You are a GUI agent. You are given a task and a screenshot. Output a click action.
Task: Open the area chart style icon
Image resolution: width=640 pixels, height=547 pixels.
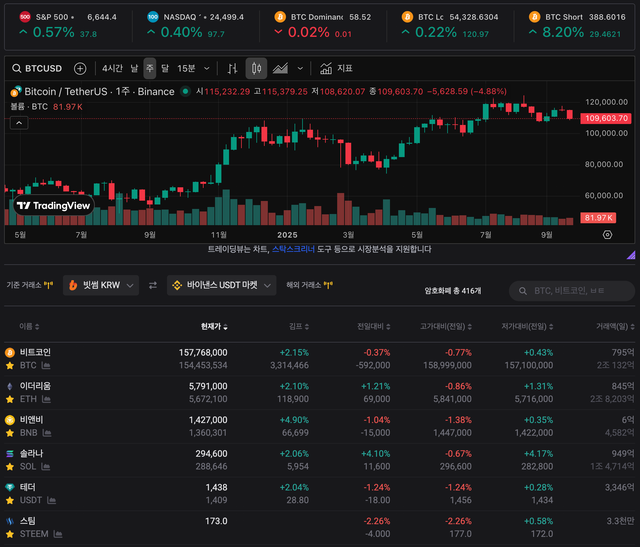[281, 69]
